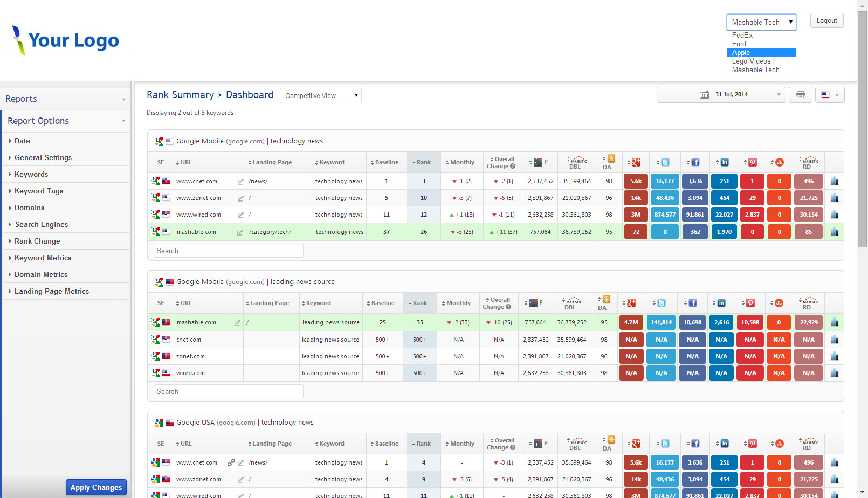868x498 pixels.
Task: Choose Lego Videos I from campaign list
Action: [753, 61]
